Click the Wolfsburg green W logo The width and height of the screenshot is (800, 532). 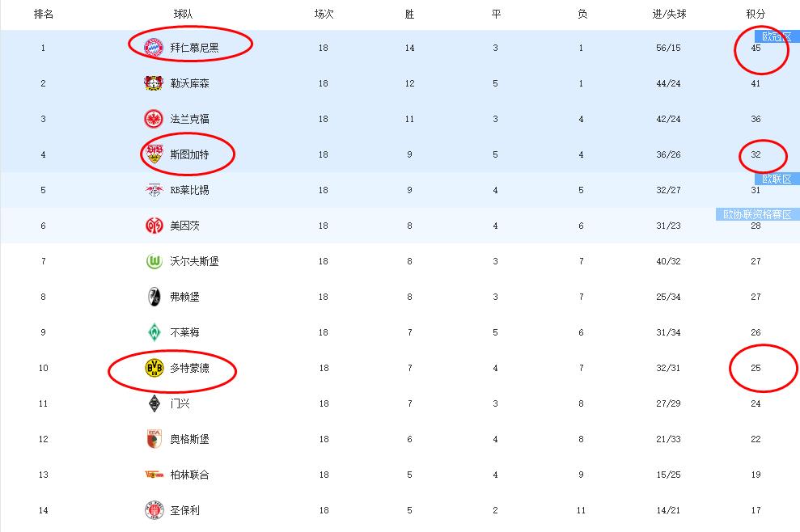154,261
